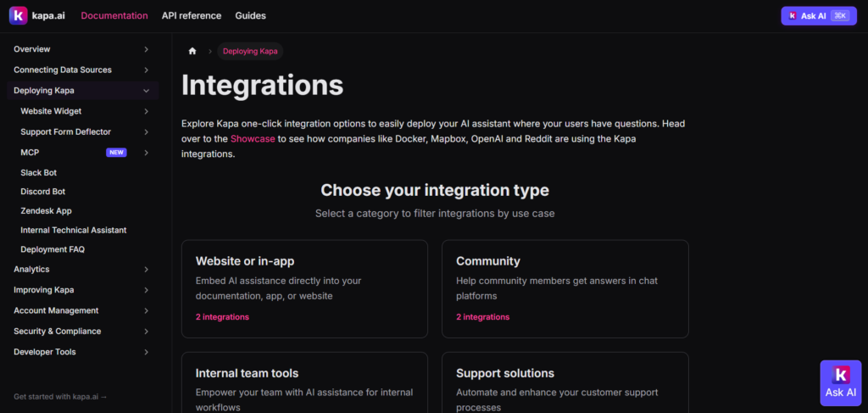Open the Discord Bot page

[42, 192]
